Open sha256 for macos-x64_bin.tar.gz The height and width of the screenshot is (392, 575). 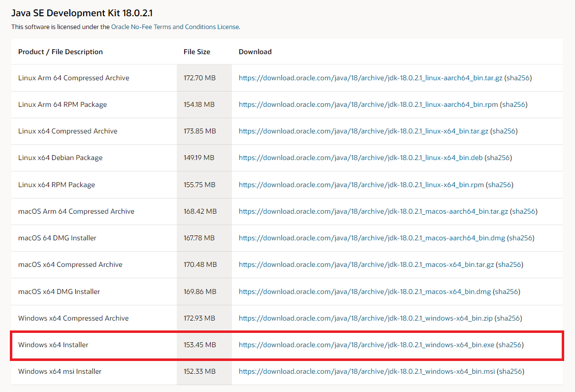(x=510, y=264)
